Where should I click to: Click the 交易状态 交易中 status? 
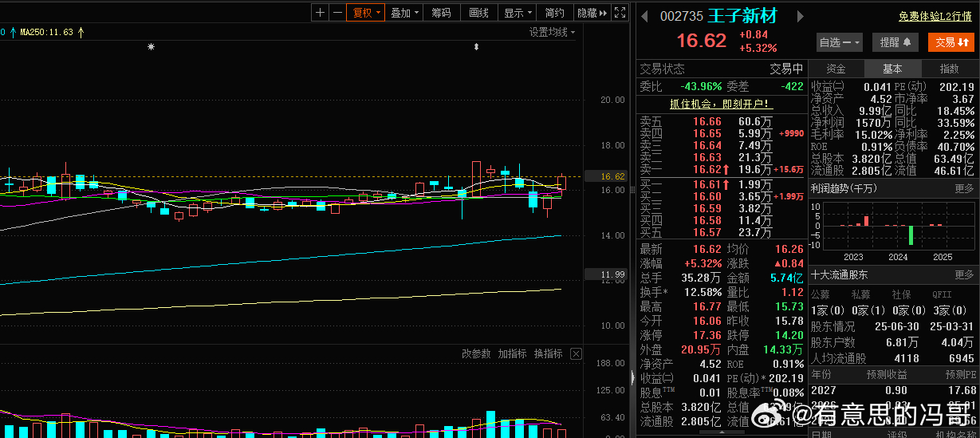786,69
